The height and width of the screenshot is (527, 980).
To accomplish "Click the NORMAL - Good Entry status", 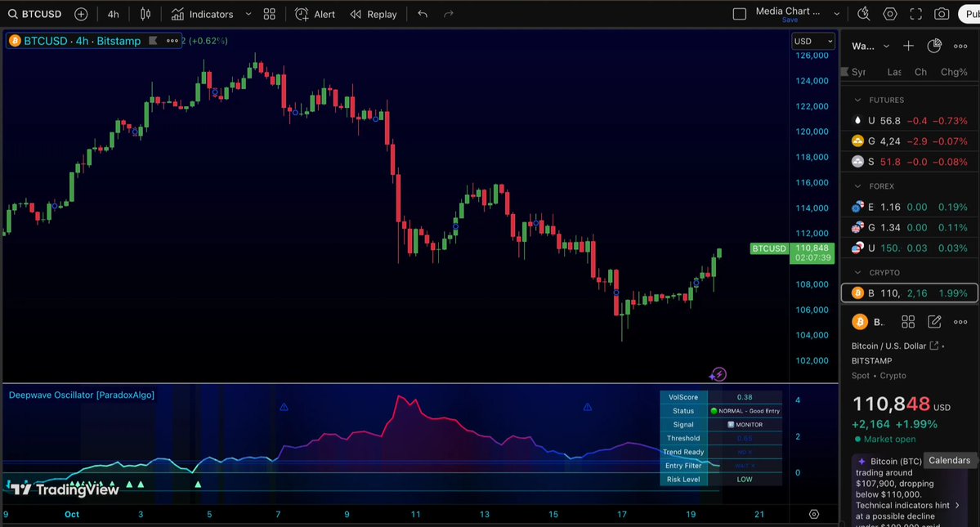I will [x=745, y=411].
